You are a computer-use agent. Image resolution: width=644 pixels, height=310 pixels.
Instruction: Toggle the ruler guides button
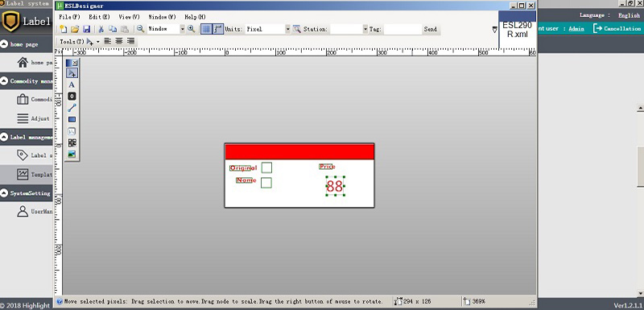[218, 29]
